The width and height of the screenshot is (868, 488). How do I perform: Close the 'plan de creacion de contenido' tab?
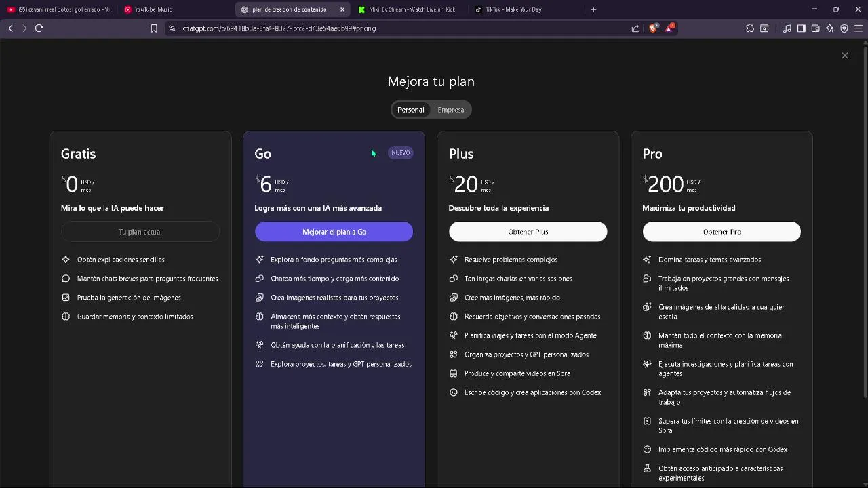point(342,9)
